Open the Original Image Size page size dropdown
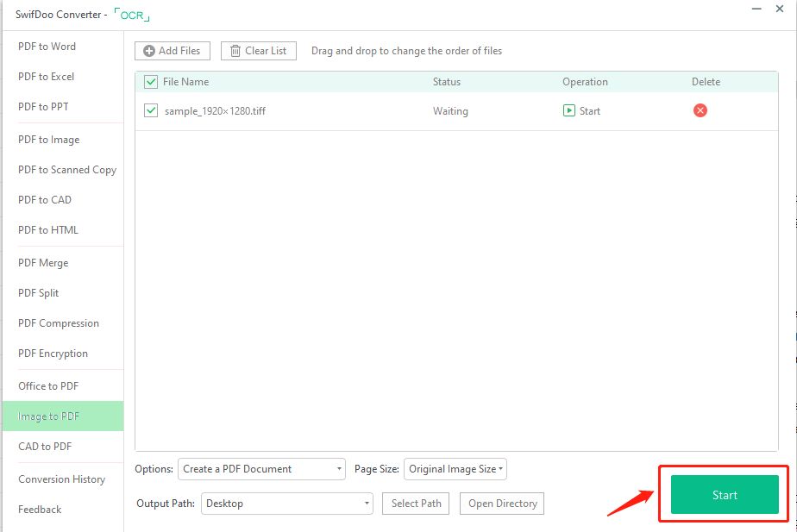The width and height of the screenshot is (797, 532). tap(455, 469)
